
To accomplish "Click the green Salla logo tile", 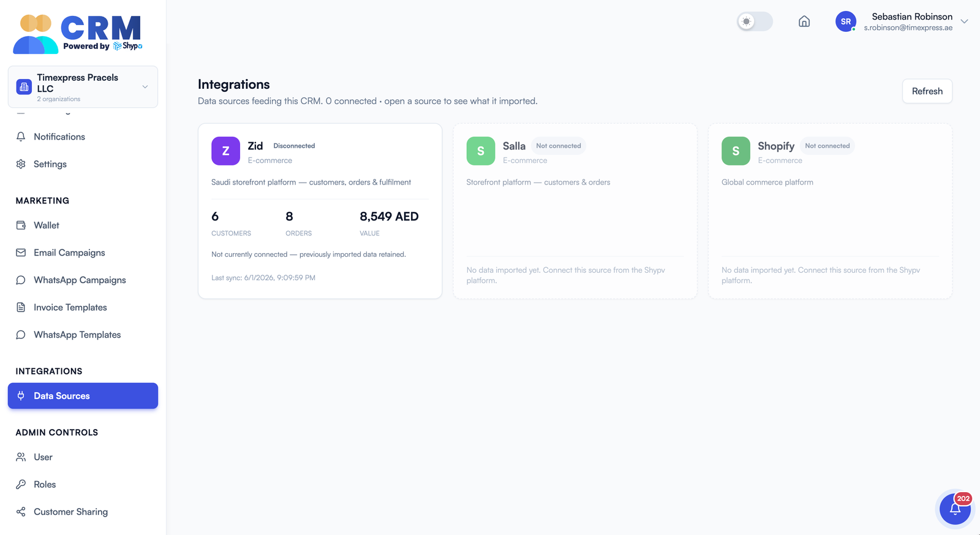I will 481,151.
